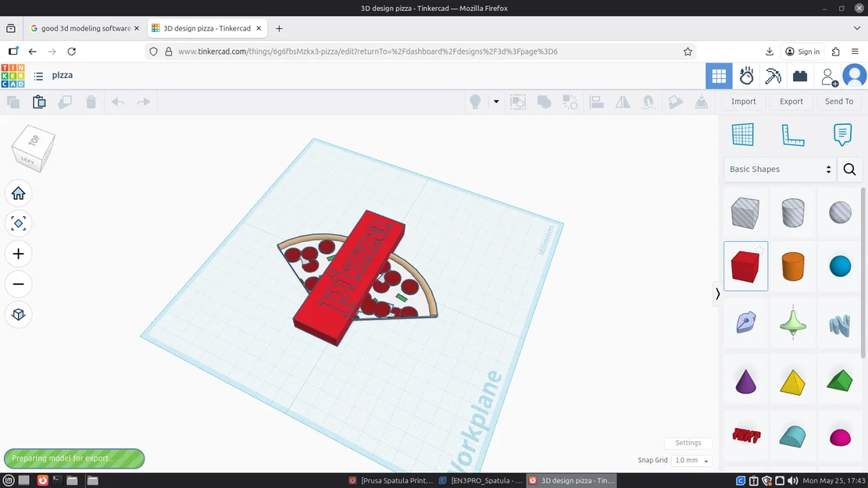This screenshot has width=868, height=488.
Task: Toggle the Show all lightbulb icon
Action: [x=475, y=102]
